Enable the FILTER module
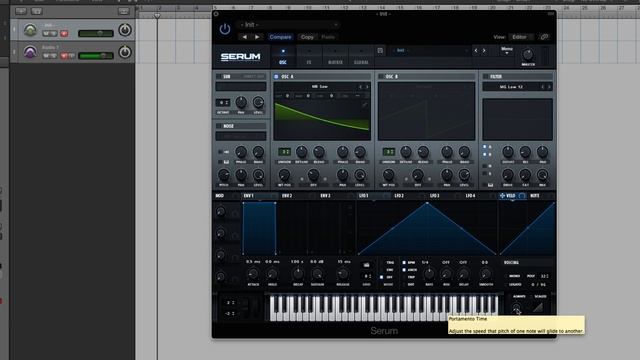Image resolution: width=640 pixels, height=360 pixels. tap(486, 76)
